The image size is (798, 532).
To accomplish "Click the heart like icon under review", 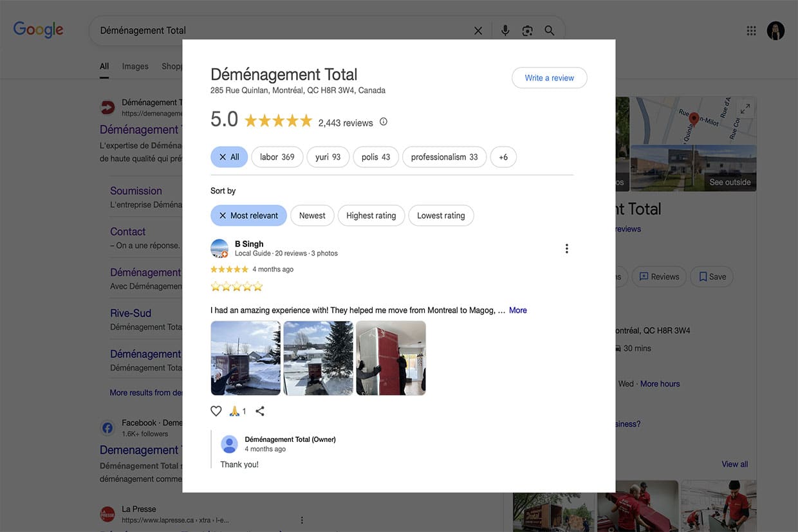I will pos(216,411).
